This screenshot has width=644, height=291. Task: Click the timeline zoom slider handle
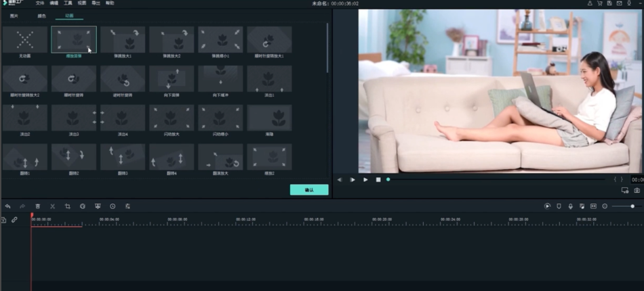coord(632,206)
